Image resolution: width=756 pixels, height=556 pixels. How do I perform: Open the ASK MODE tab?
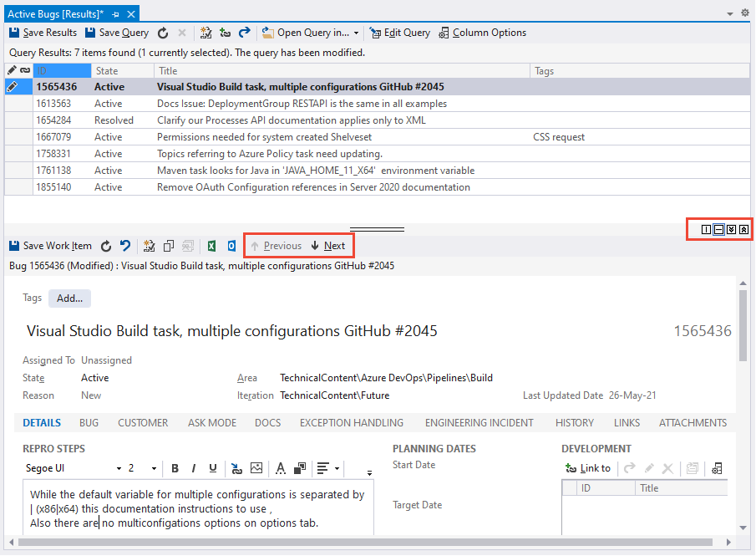212,423
